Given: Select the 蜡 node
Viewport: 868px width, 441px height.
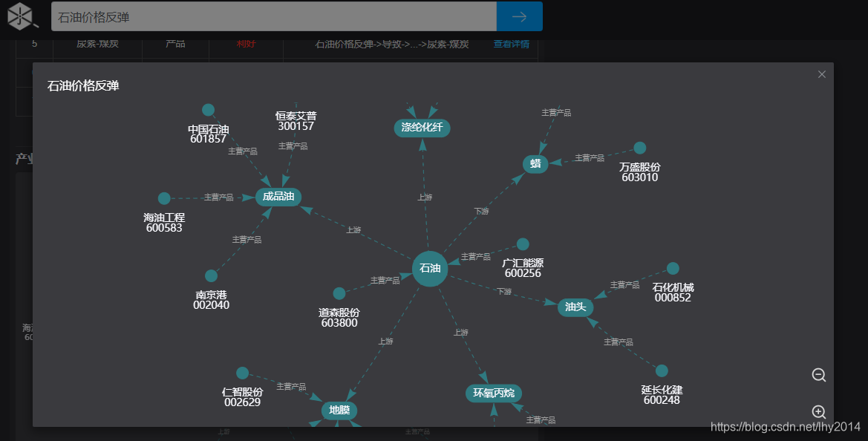Looking at the screenshot, I should (535, 164).
